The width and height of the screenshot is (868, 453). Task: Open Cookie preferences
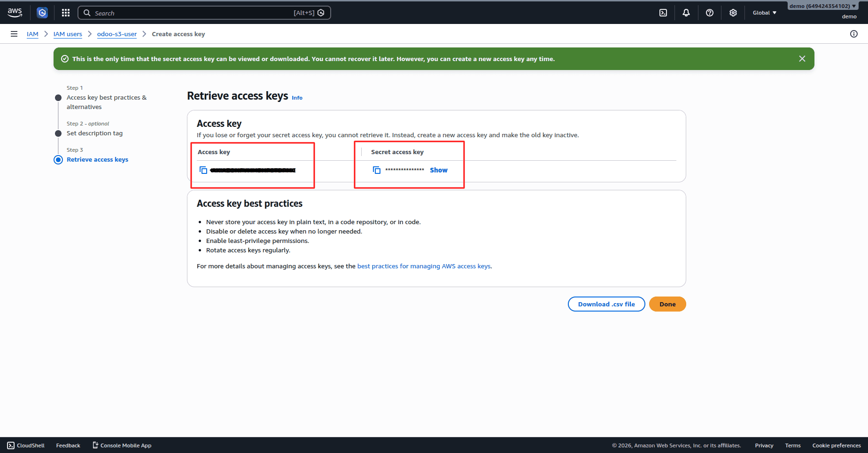coord(837,445)
